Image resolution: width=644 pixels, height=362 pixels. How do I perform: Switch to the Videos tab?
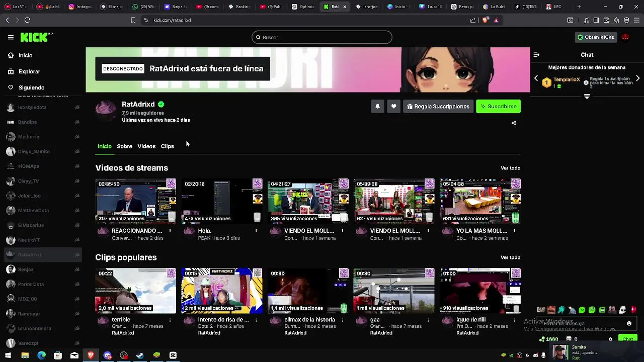pos(146,146)
